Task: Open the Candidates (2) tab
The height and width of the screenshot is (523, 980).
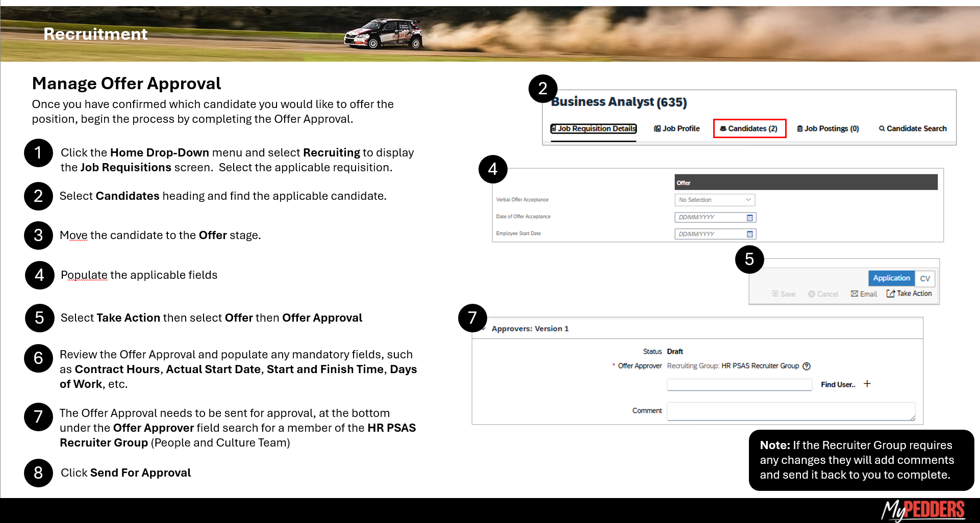Action: click(x=749, y=128)
